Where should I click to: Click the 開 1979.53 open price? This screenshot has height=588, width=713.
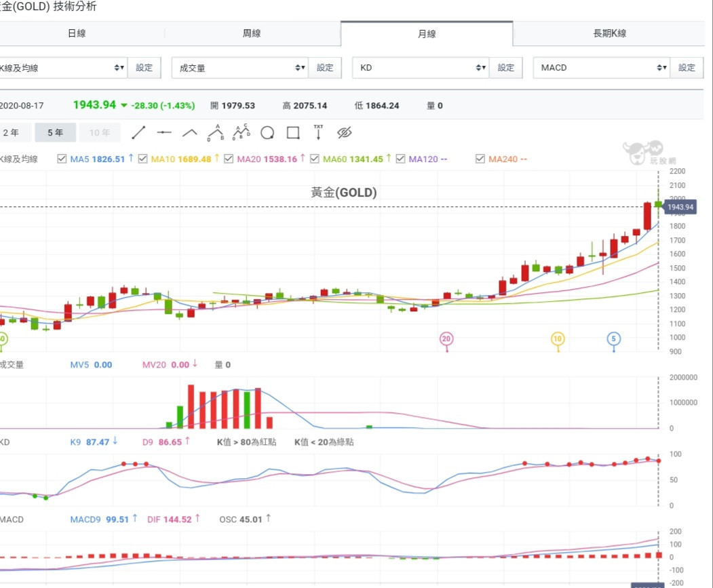pos(233,106)
